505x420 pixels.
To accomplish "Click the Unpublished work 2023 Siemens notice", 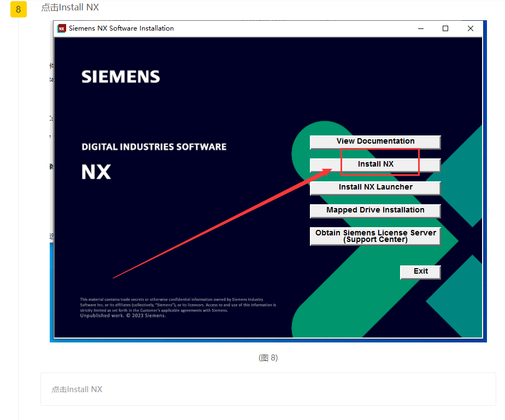I will pos(123,316).
